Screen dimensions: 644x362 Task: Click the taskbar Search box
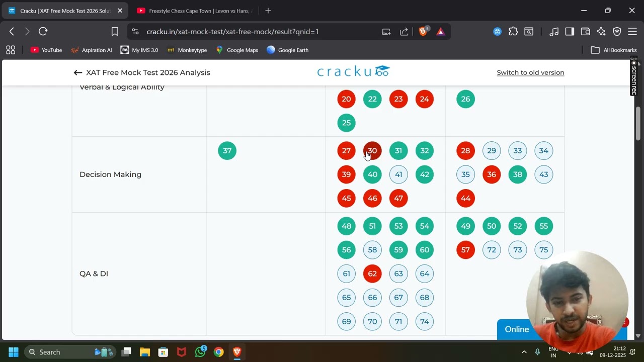[70, 352]
